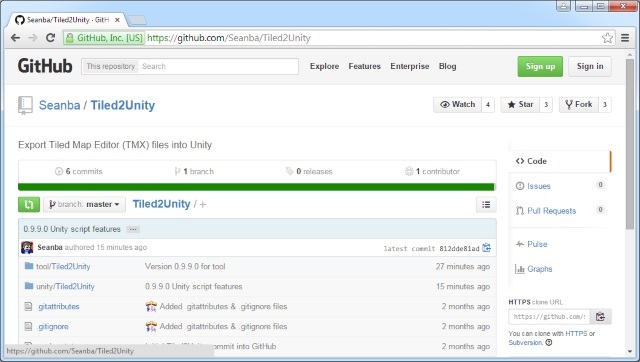Image resolution: width=640 pixels, height=362 pixels.
Task: Reload the page with refresh icon
Action: pos(50,38)
